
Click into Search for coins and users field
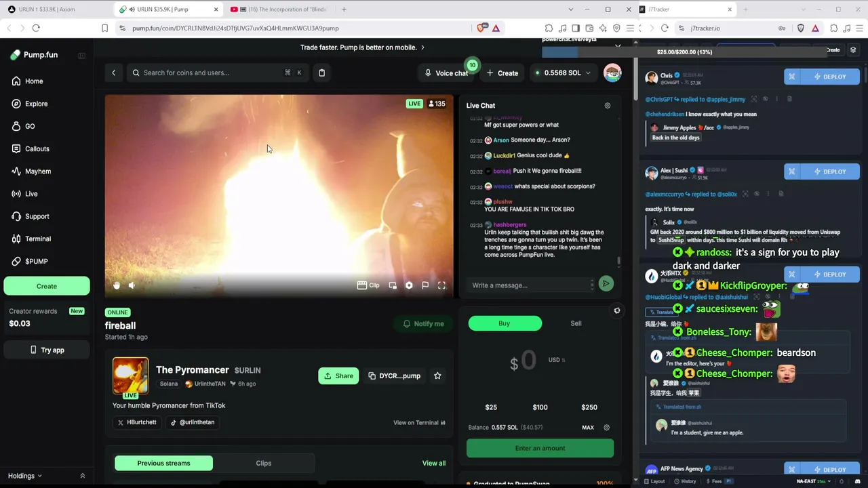217,73
